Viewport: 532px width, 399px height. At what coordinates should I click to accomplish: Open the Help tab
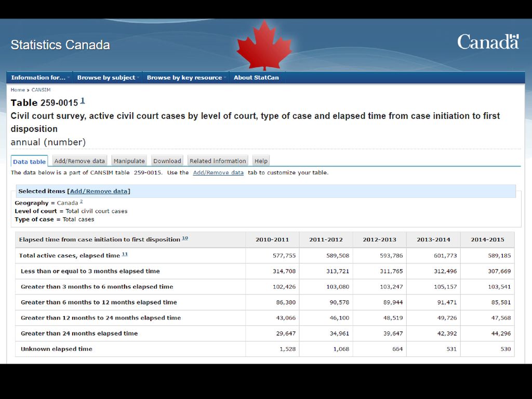pyautogui.click(x=261, y=161)
